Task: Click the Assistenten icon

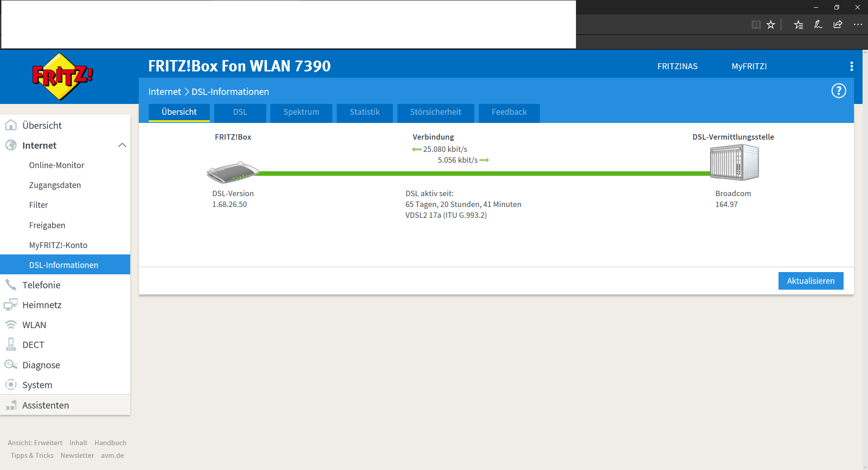Action: pos(11,405)
